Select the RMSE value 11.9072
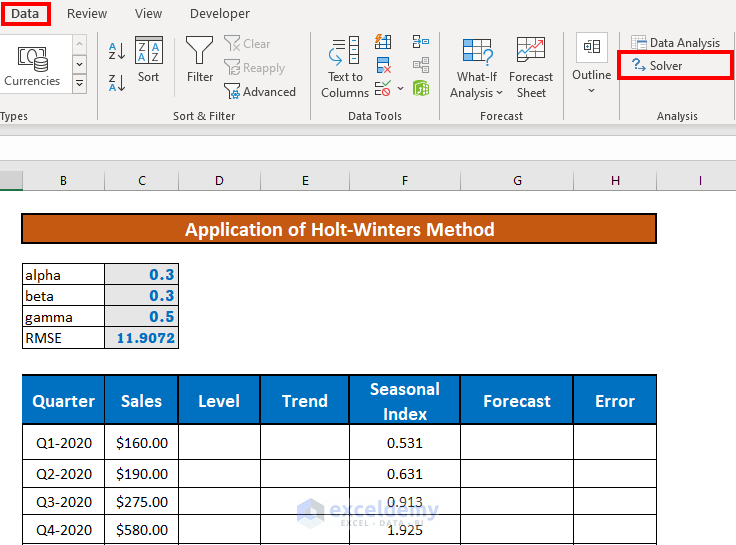 [141, 338]
